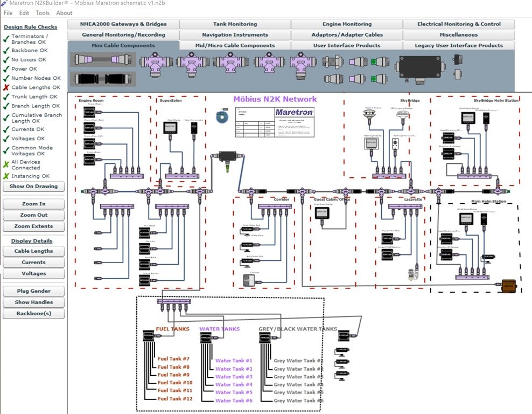Select the lower green-ring connector component
532x414 pixels.
(x=379, y=79)
